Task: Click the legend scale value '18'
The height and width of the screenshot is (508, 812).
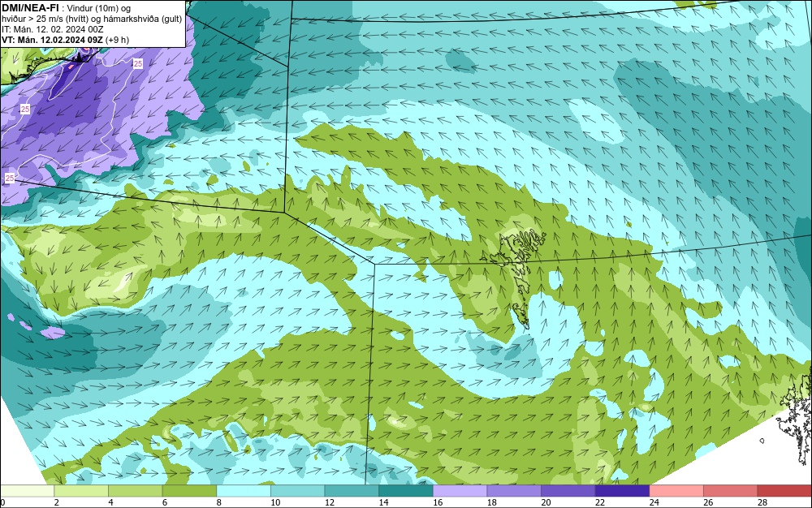Action: click(491, 502)
